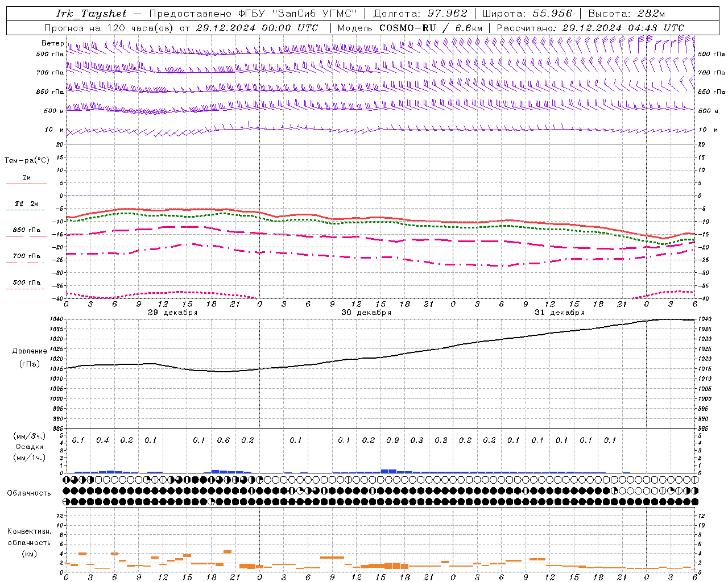The width and height of the screenshot is (728, 582).
Task: Select the 31 декабря date marker
Action: click(560, 313)
